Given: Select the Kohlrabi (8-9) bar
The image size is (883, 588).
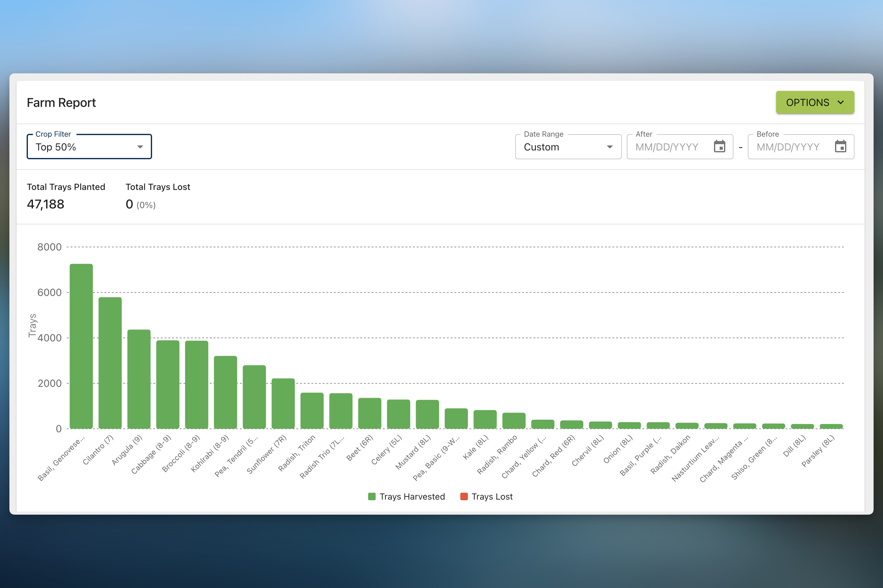Looking at the screenshot, I should pyautogui.click(x=225, y=392).
